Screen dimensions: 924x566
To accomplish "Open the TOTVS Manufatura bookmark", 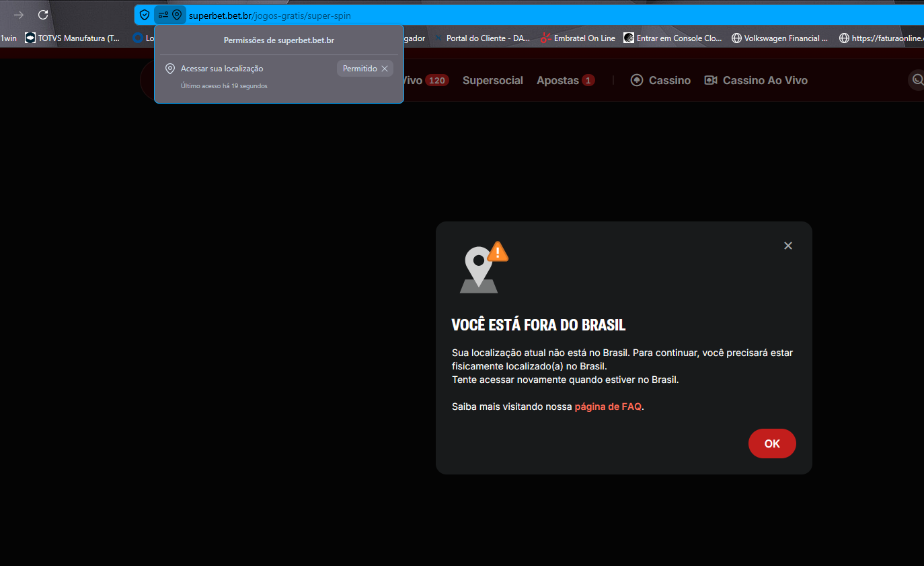I will point(73,38).
